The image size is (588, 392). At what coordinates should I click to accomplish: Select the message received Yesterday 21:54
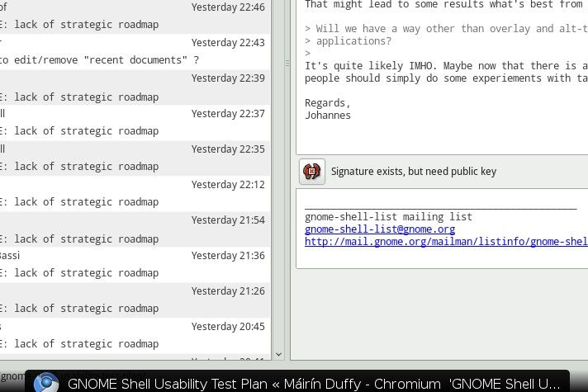coord(132,229)
